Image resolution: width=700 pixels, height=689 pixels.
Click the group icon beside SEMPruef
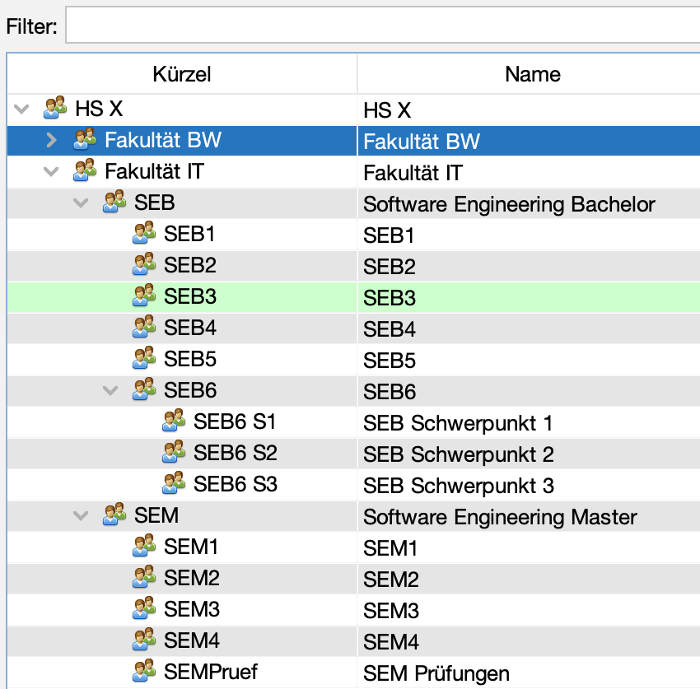(145, 671)
